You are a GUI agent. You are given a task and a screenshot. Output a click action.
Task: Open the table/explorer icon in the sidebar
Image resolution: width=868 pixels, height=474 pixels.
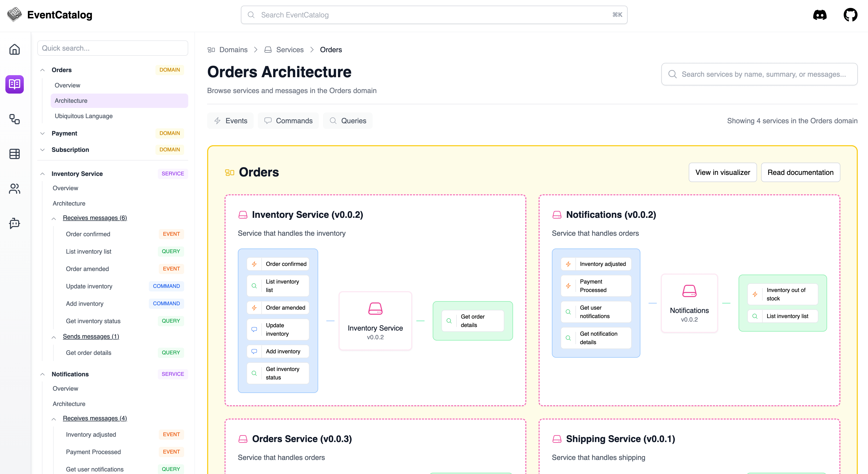coord(15,154)
